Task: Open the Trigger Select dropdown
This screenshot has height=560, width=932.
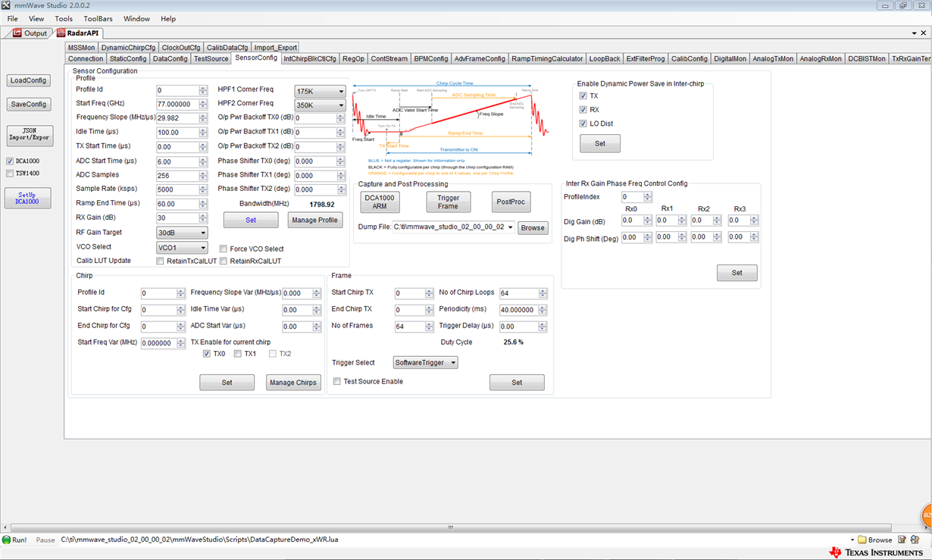Action: pos(426,362)
